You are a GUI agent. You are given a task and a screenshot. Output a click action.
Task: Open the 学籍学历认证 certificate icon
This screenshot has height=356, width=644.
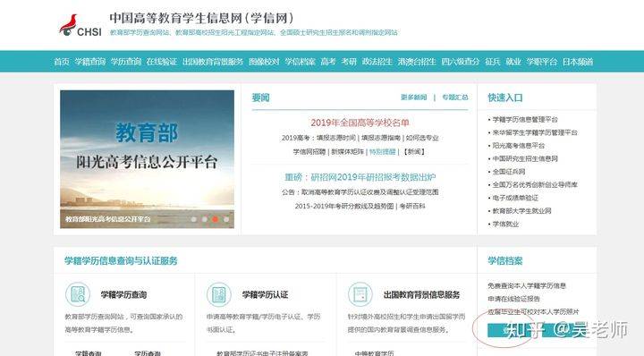click(219, 294)
